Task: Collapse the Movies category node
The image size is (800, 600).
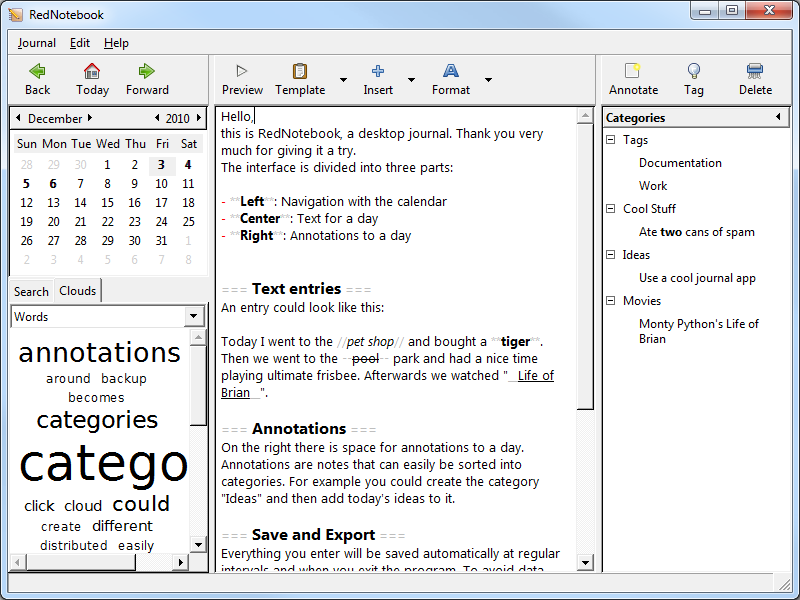Action: pyautogui.click(x=611, y=300)
